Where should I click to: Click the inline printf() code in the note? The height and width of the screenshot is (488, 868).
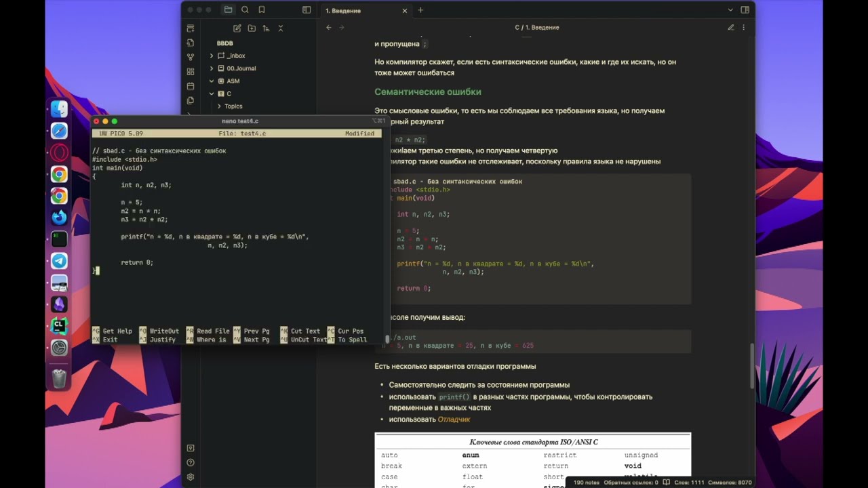click(454, 397)
